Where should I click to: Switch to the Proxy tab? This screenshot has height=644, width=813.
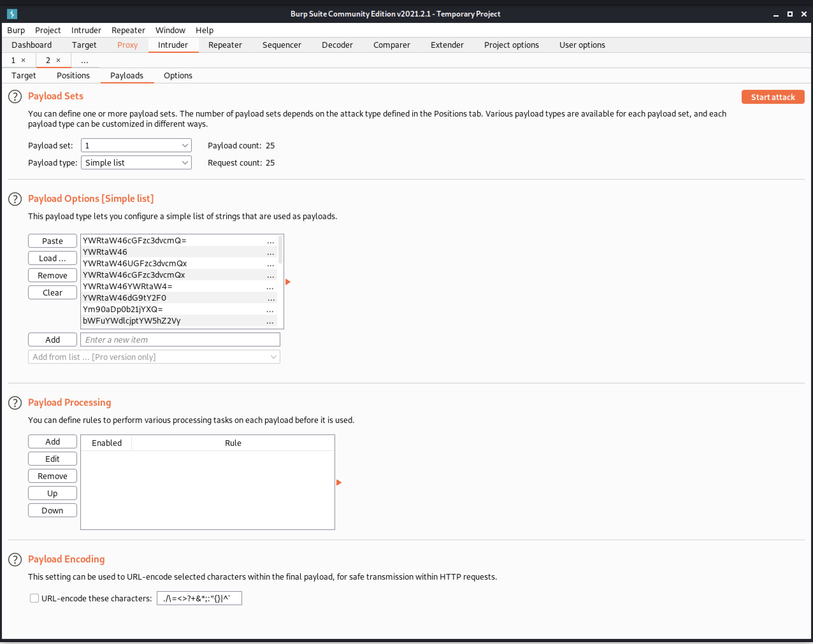[127, 45]
